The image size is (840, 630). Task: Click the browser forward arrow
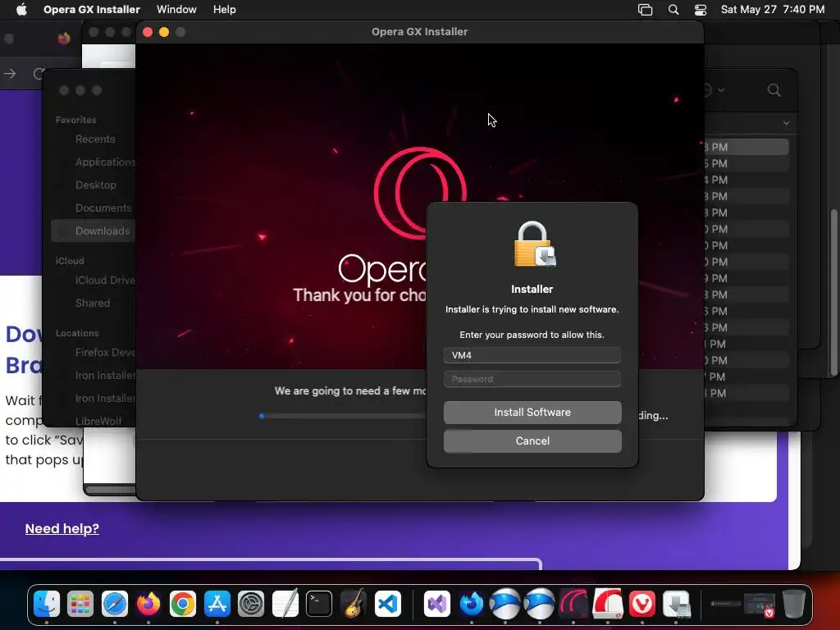pos(10,73)
